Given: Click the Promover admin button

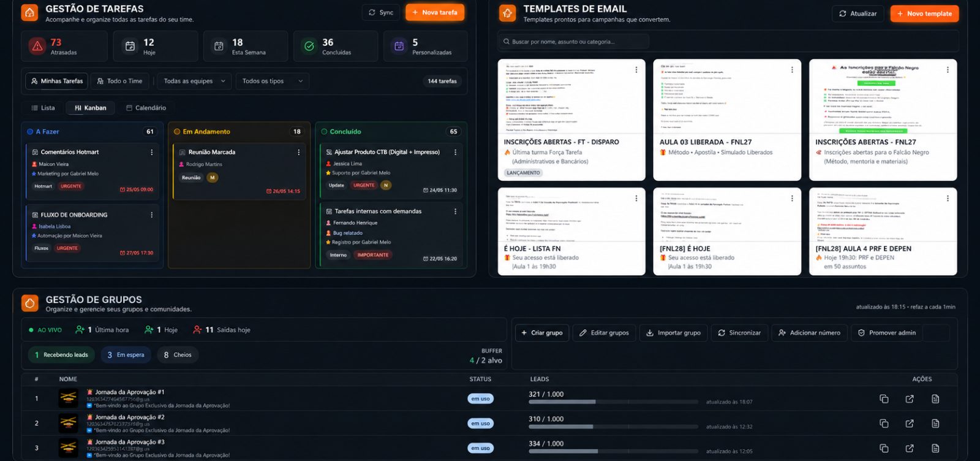Looking at the screenshot, I should [886, 333].
